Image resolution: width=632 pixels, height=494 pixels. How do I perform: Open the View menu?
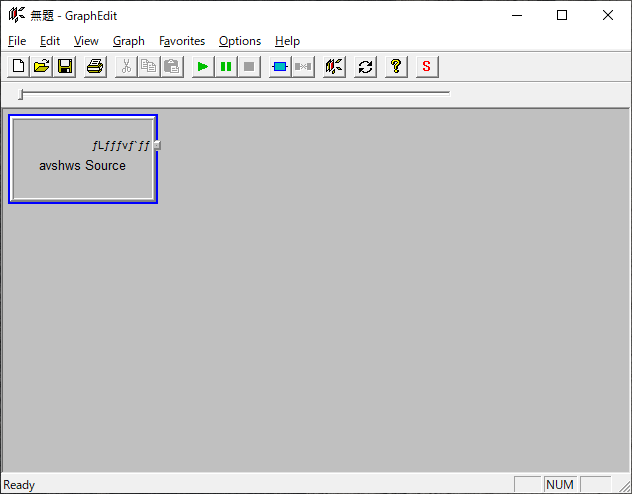coord(86,41)
